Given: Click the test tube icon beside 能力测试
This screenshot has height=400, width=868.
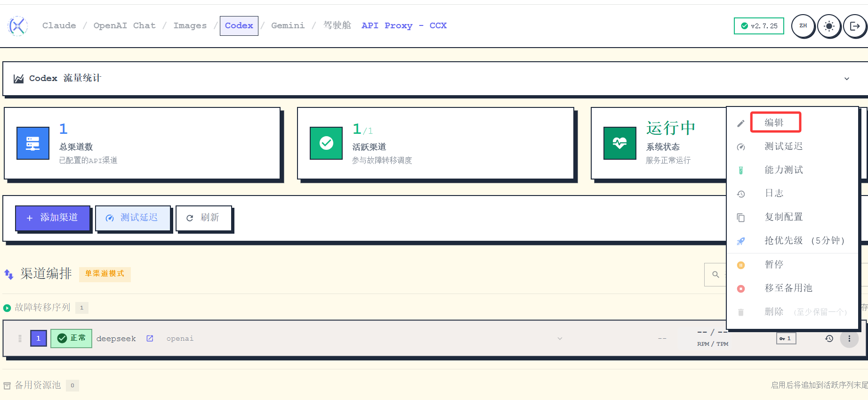Looking at the screenshot, I should tap(741, 171).
